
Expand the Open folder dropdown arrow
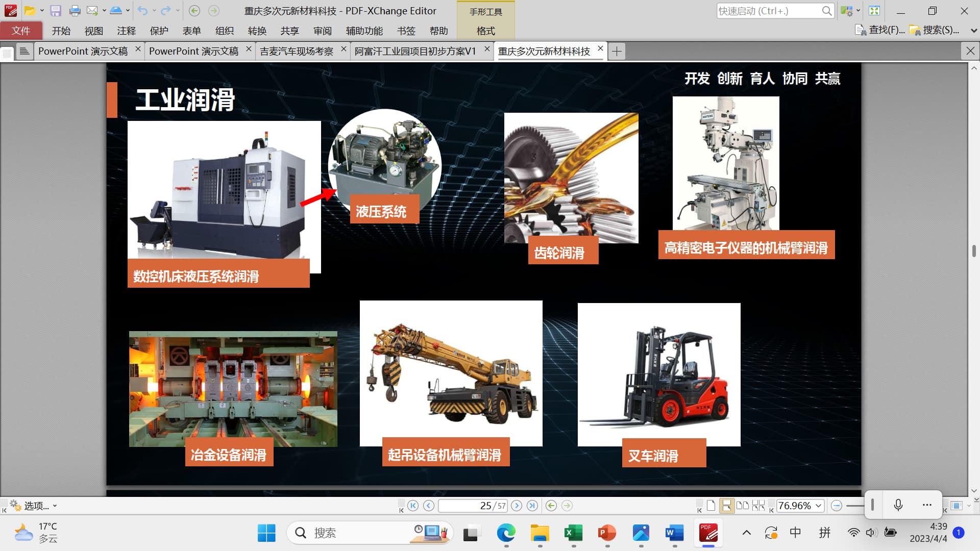pyautogui.click(x=42, y=11)
